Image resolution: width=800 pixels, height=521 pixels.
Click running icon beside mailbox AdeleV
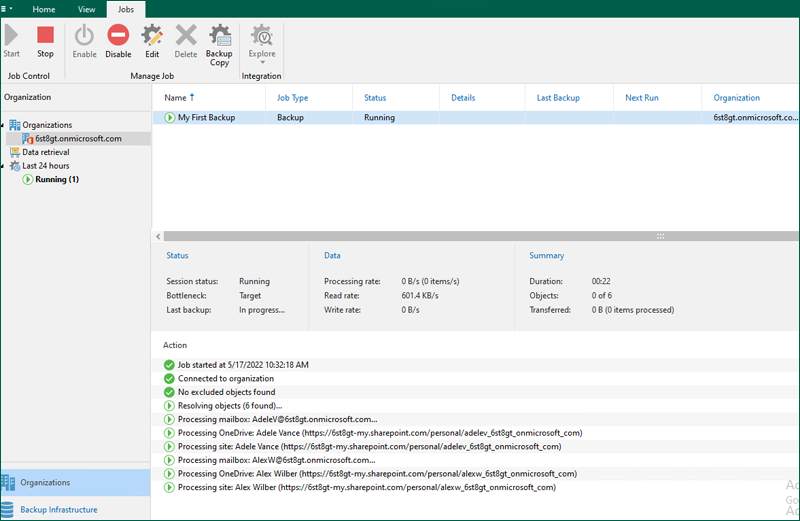point(169,419)
